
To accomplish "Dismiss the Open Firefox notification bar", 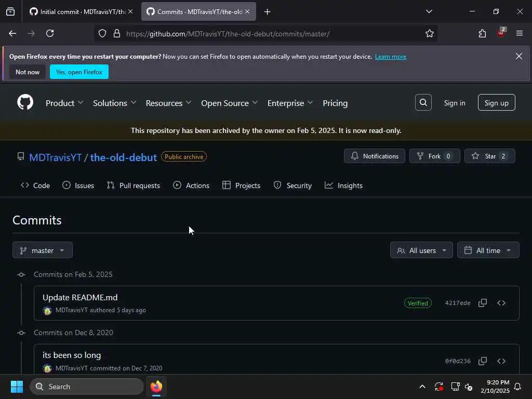I will click(519, 56).
